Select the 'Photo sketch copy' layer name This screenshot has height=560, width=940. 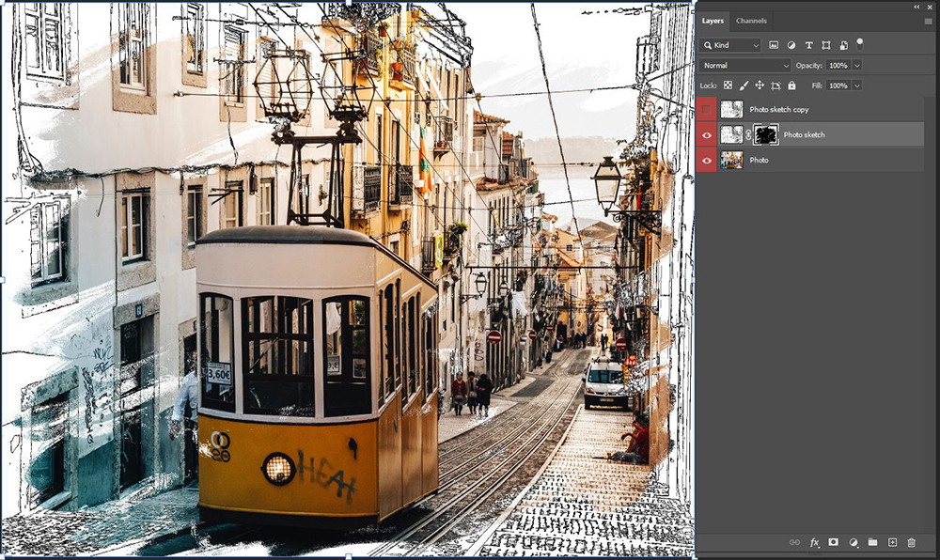778,110
